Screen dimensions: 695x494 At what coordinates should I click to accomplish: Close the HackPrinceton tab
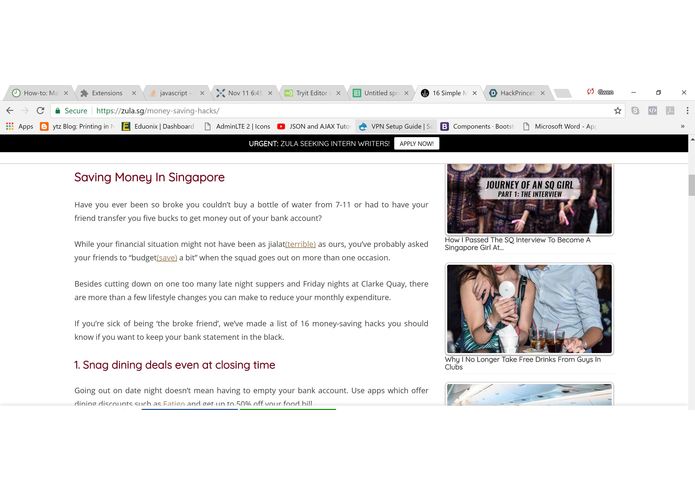point(543,93)
